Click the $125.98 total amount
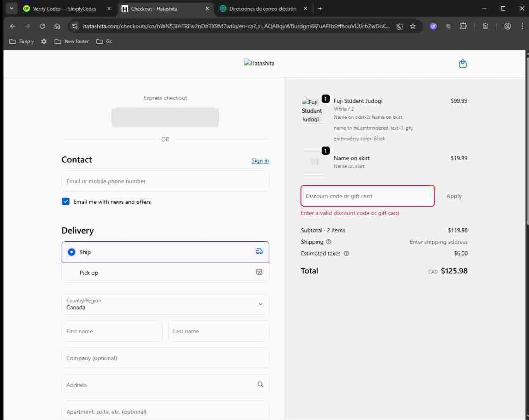The image size is (529, 420). 454,271
